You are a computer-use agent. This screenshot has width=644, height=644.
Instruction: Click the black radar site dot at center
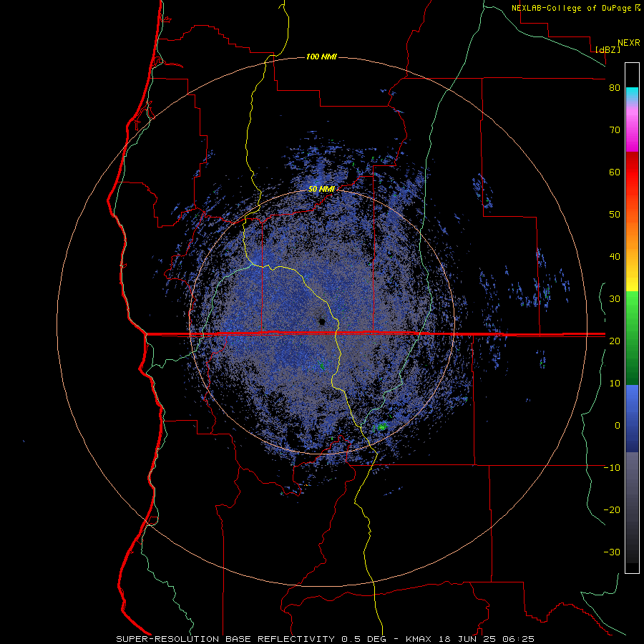pyautogui.click(x=322, y=321)
